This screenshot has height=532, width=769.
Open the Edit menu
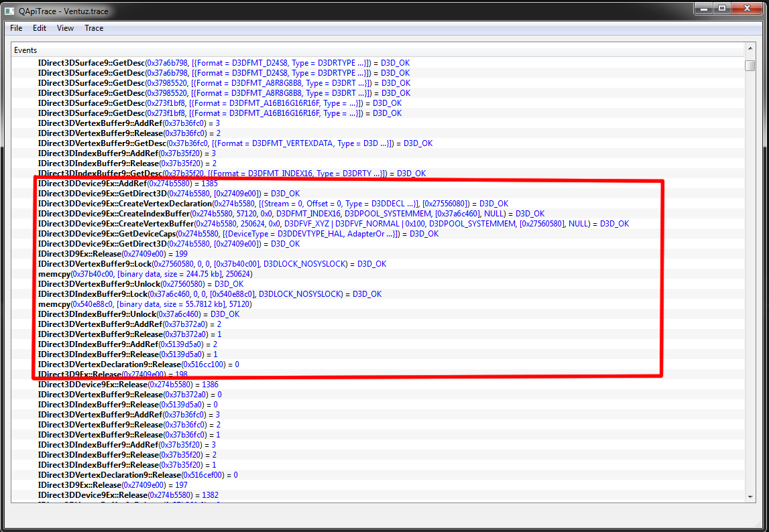tap(40, 28)
